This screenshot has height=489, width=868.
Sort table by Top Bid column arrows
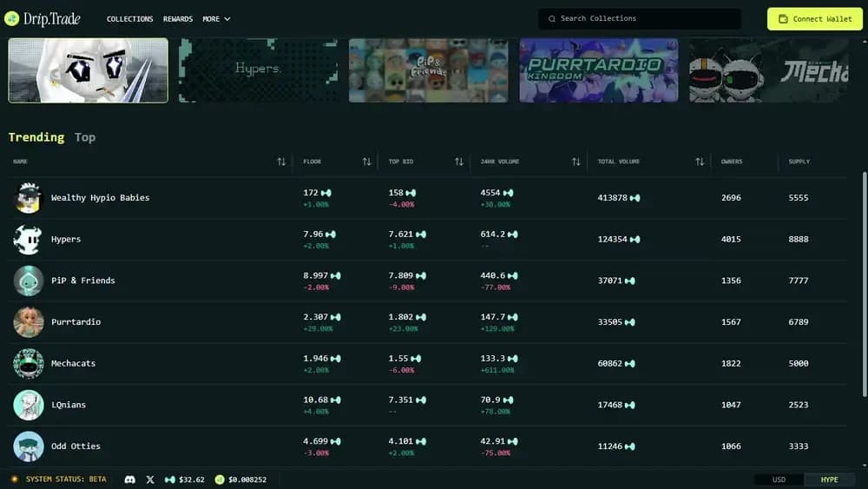(x=459, y=162)
